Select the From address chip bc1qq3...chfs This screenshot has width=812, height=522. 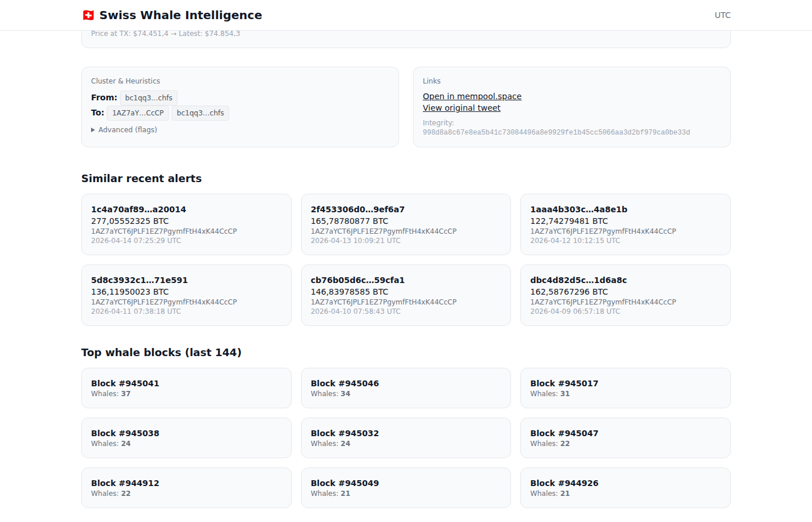[148, 98]
